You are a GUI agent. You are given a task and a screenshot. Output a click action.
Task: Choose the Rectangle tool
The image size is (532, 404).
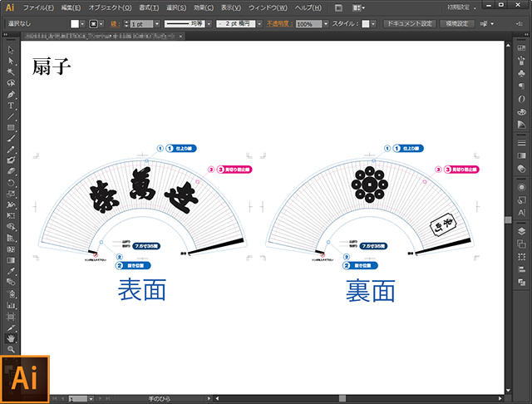pos(11,127)
